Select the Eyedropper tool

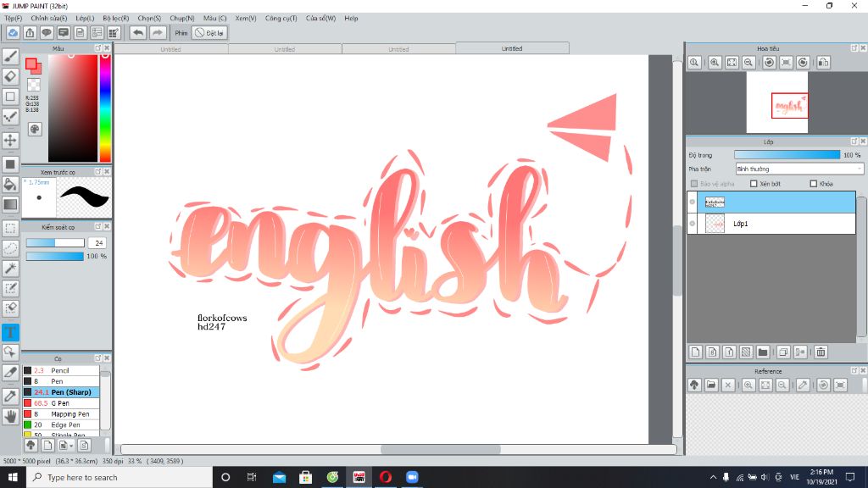(10, 396)
